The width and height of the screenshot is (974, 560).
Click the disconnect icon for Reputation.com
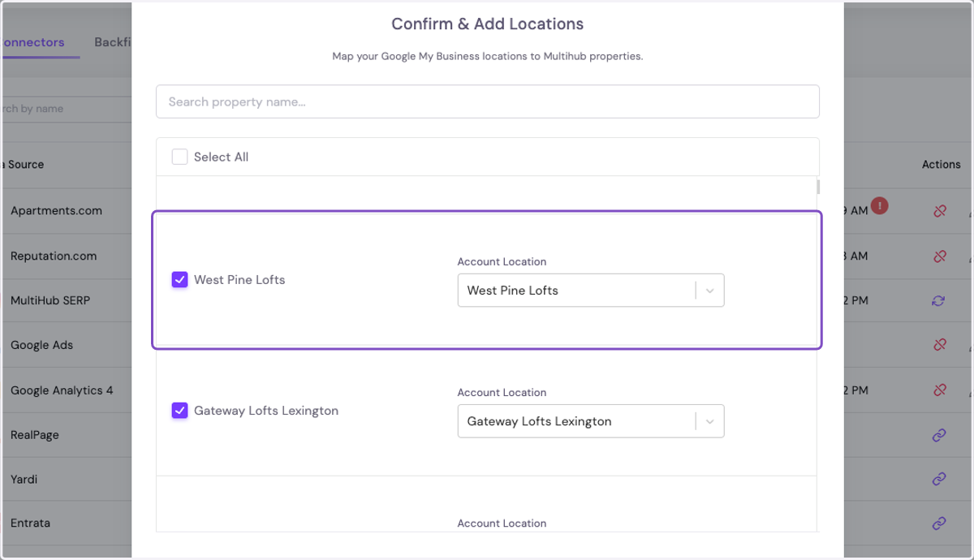(940, 256)
